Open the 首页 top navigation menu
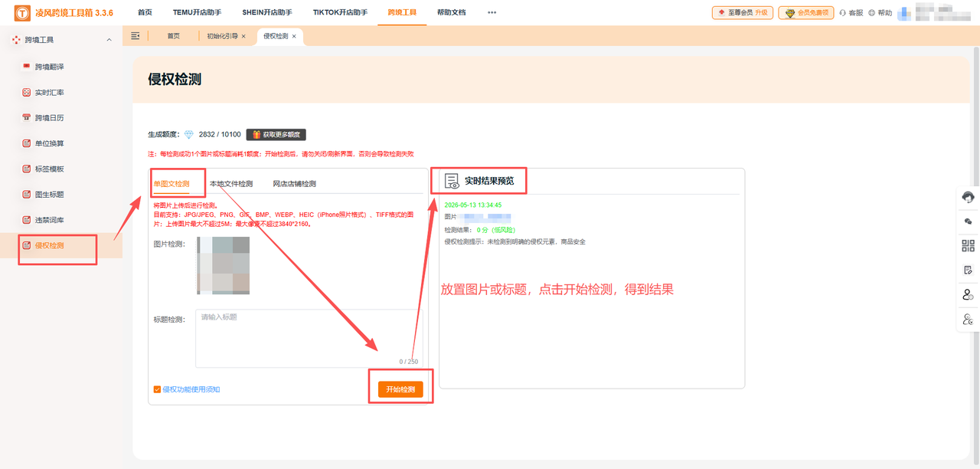Image resolution: width=980 pixels, height=469 pixels. point(145,13)
